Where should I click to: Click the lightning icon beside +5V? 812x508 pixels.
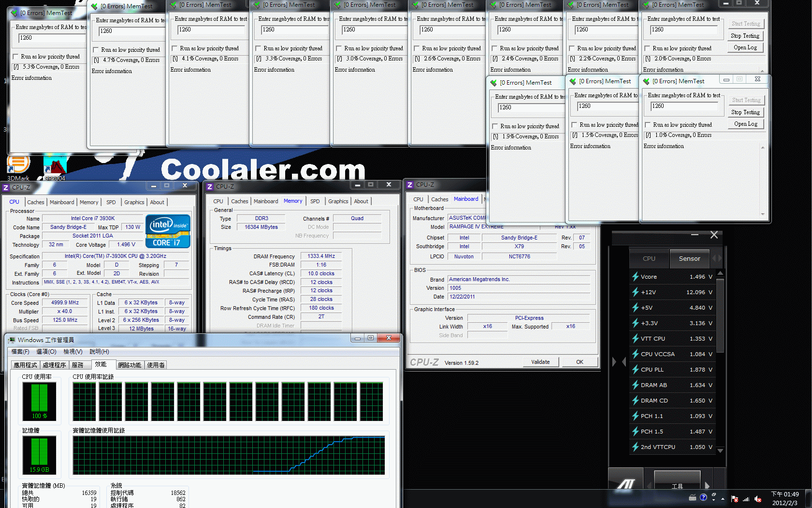[636, 308]
